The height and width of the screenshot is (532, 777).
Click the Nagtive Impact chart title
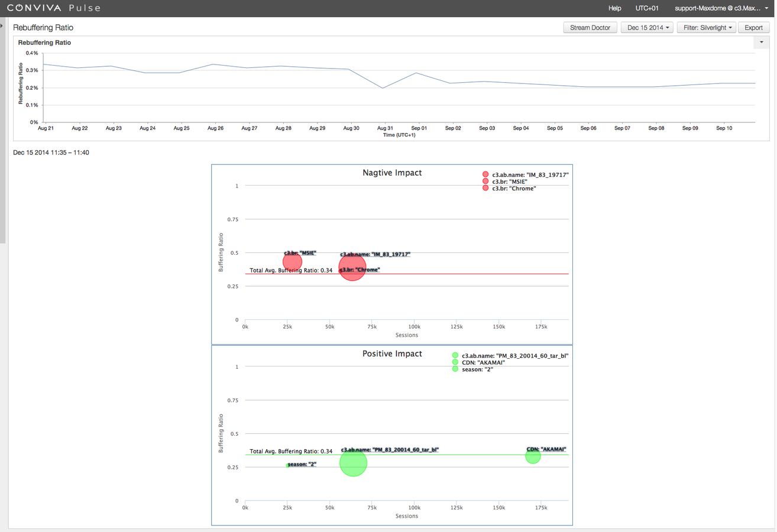coord(392,173)
